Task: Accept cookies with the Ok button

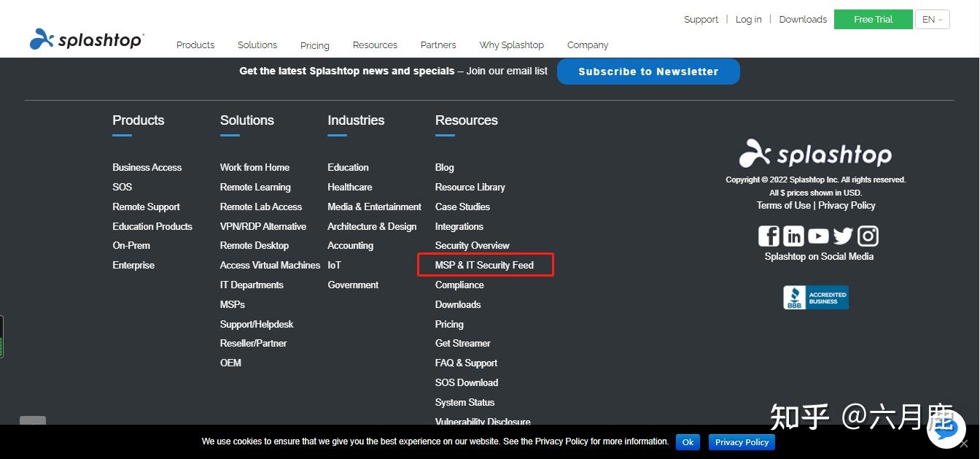Action: tap(688, 442)
